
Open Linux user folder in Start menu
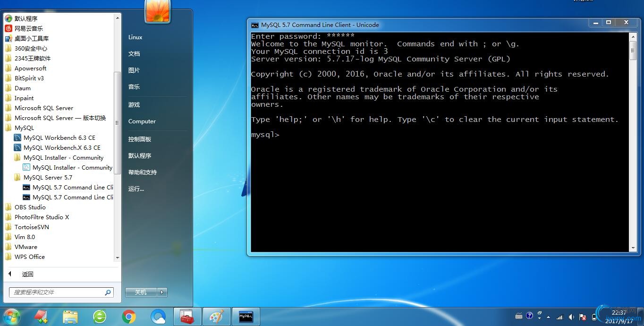(135, 37)
